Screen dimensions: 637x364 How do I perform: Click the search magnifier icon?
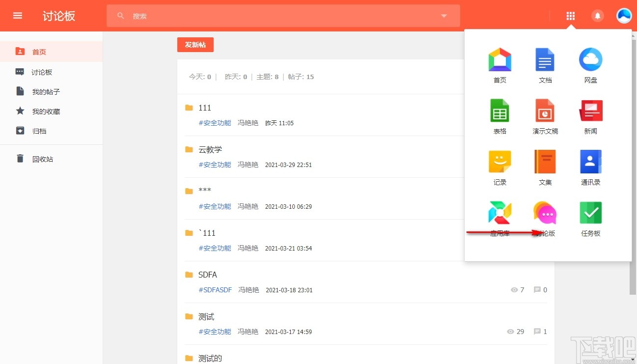click(121, 16)
